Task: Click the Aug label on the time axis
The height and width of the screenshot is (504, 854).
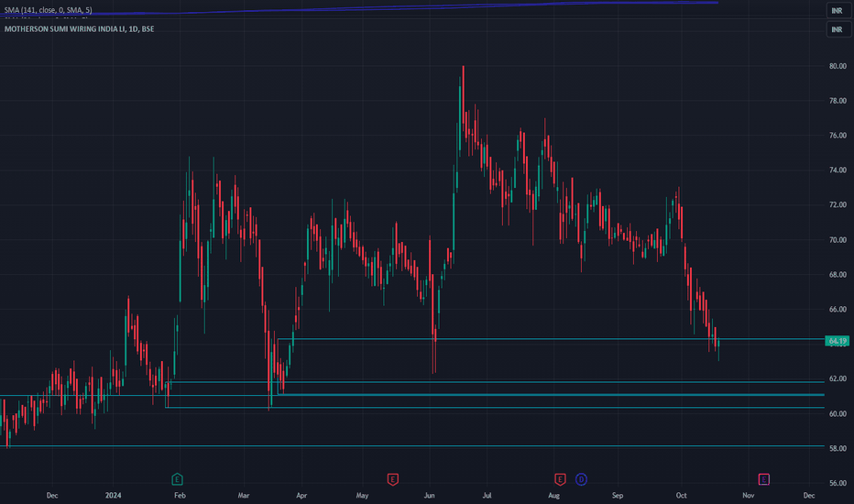Action: coord(553,495)
